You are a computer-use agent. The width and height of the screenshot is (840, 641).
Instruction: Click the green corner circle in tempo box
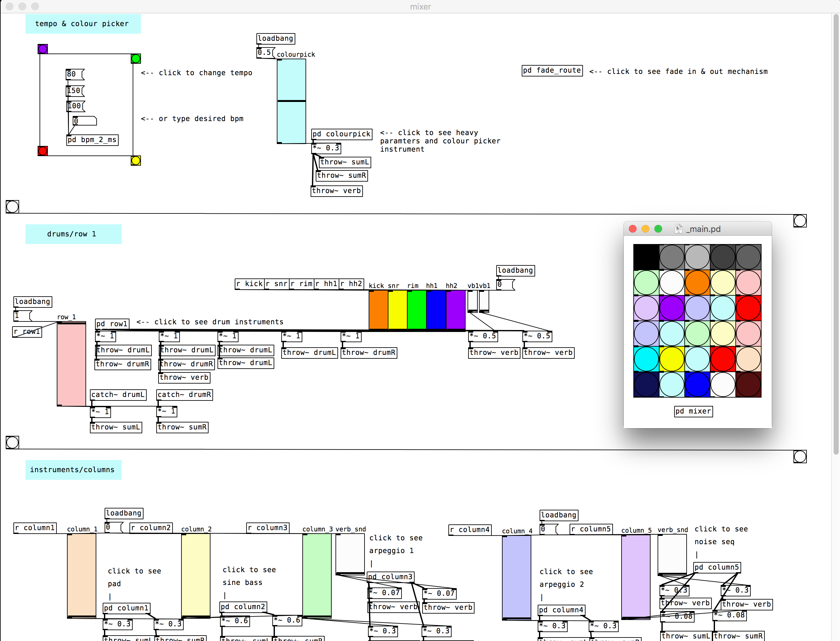tap(136, 58)
